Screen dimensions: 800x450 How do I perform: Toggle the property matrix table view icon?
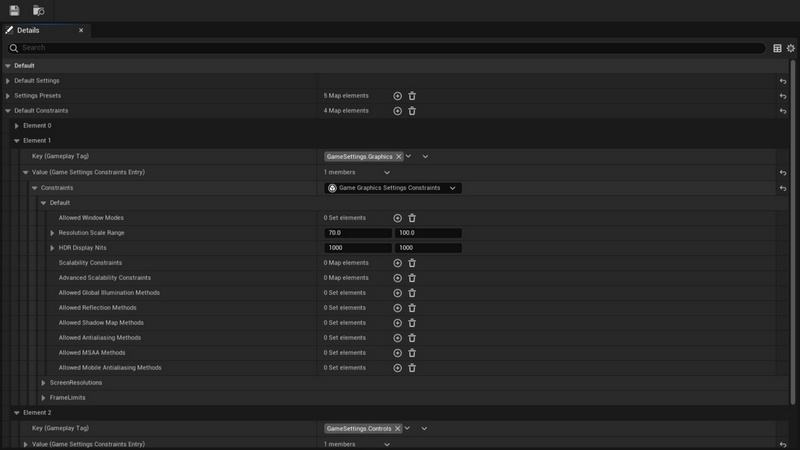[x=777, y=48]
